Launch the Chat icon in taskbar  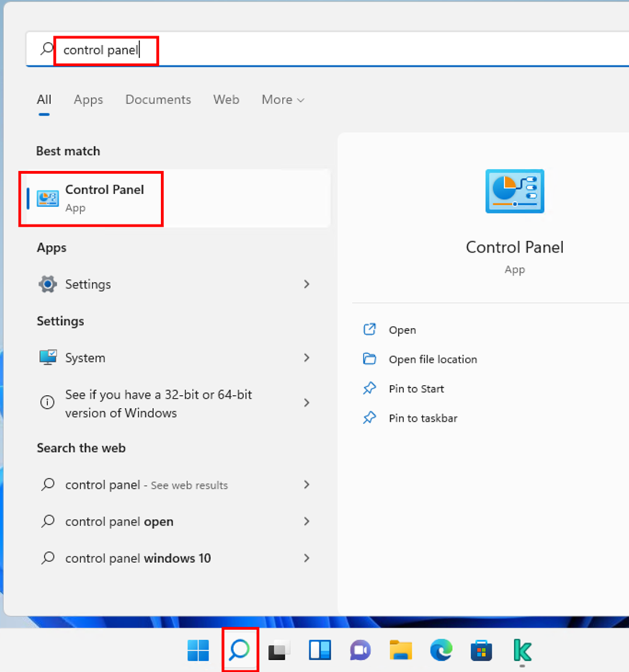click(x=360, y=650)
